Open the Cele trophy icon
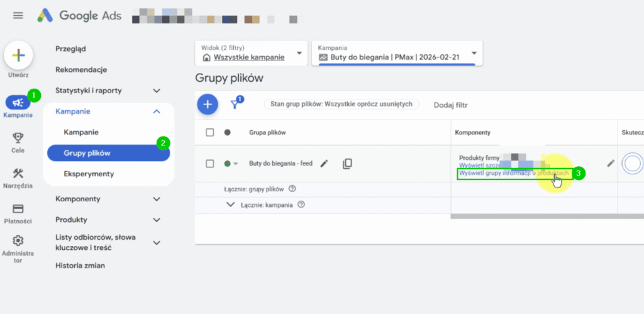Viewport: 644px width, 314px height. [18, 138]
